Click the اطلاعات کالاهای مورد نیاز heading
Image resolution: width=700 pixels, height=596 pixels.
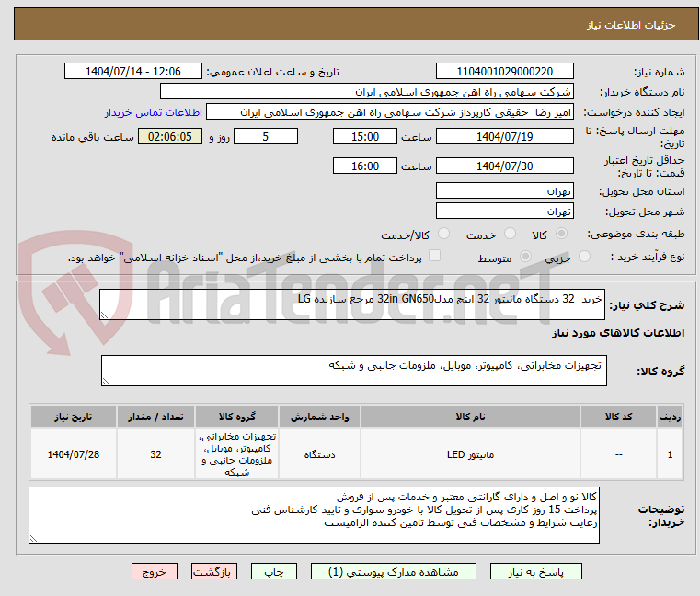(x=618, y=333)
